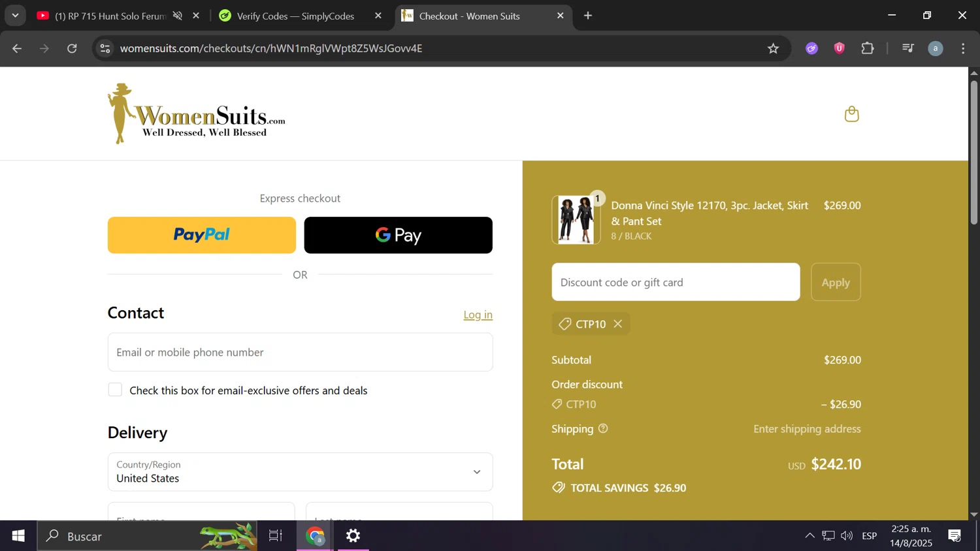Click the Apply discount button
Image resolution: width=980 pixels, height=551 pixels.
pyautogui.click(x=836, y=282)
